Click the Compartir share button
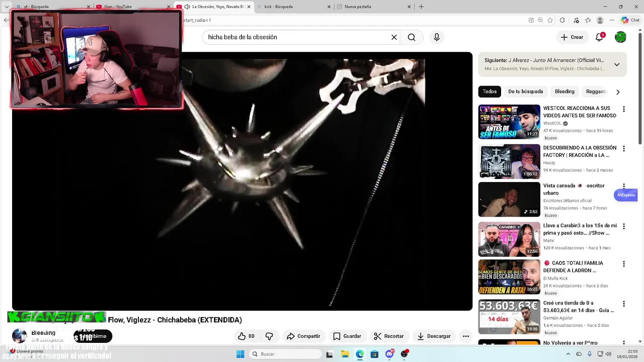This screenshot has width=644, height=362. [x=303, y=336]
